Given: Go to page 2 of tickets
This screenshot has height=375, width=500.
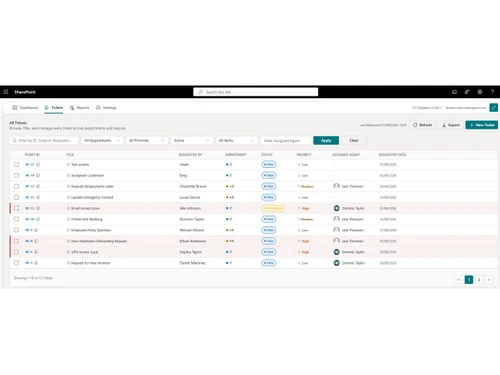Looking at the screenshot, I should (x=479, y=280).
